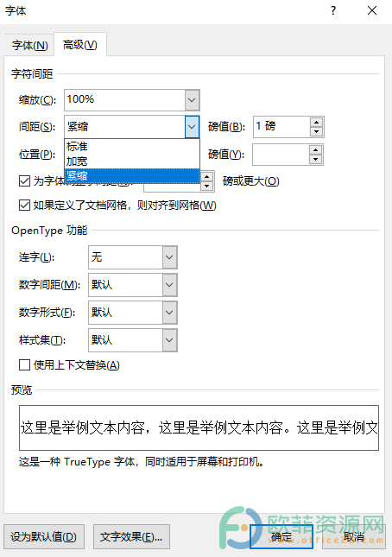392x557 pixels.
Task: Enable 使用上下文替换 checkbox
Action: tap(24, 364)
